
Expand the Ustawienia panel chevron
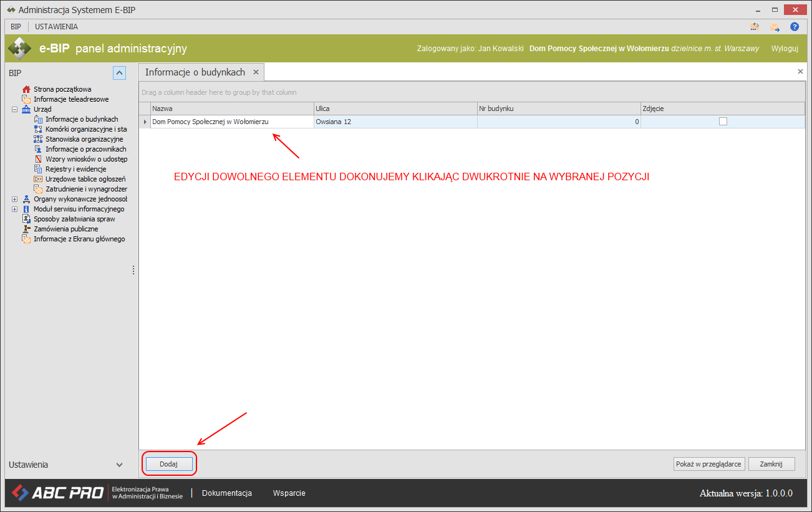click(x=120, y=465)
